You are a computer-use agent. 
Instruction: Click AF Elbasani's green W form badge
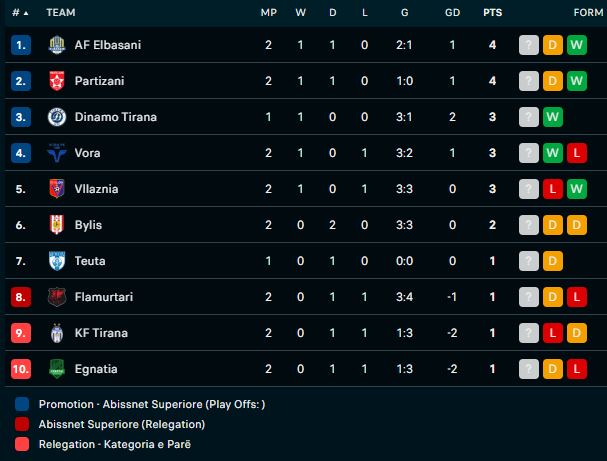(576, 45)
